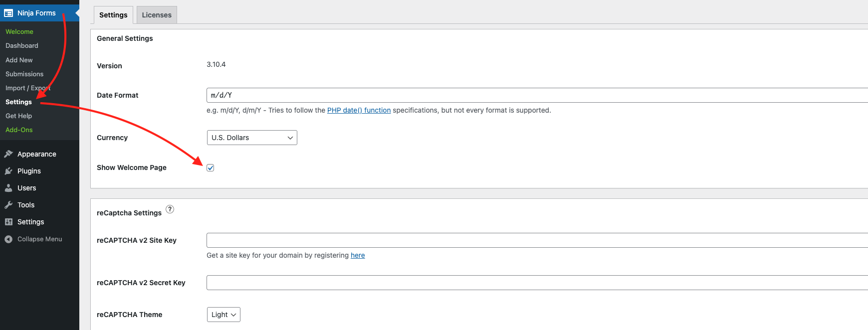868x330 pixels.
Task: Click the Date Format input field
Action: pos(537,95)
